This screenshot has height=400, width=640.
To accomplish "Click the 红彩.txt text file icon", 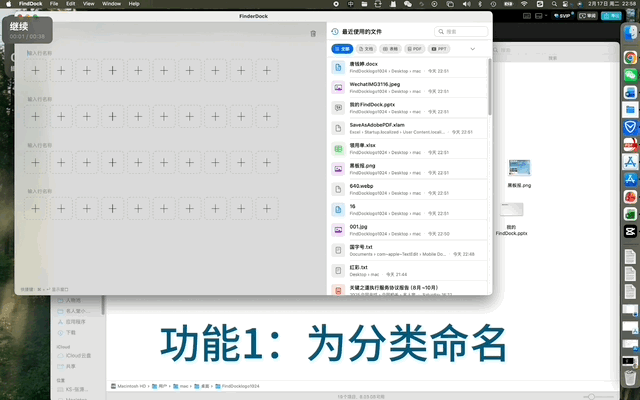I will pyautogui.click(x=338, y=271).
